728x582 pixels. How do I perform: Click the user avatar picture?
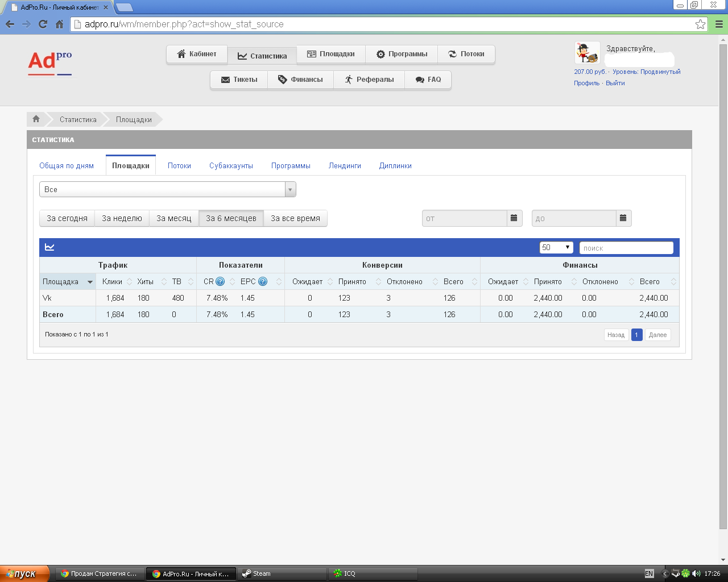tap(586, 53)
